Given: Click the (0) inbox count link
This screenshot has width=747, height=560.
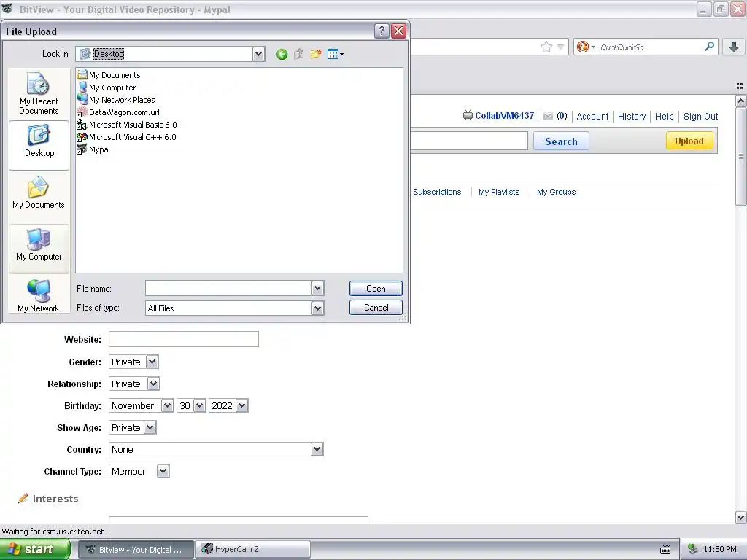Looking at the screenshot, I should click(x=562, y=116).
